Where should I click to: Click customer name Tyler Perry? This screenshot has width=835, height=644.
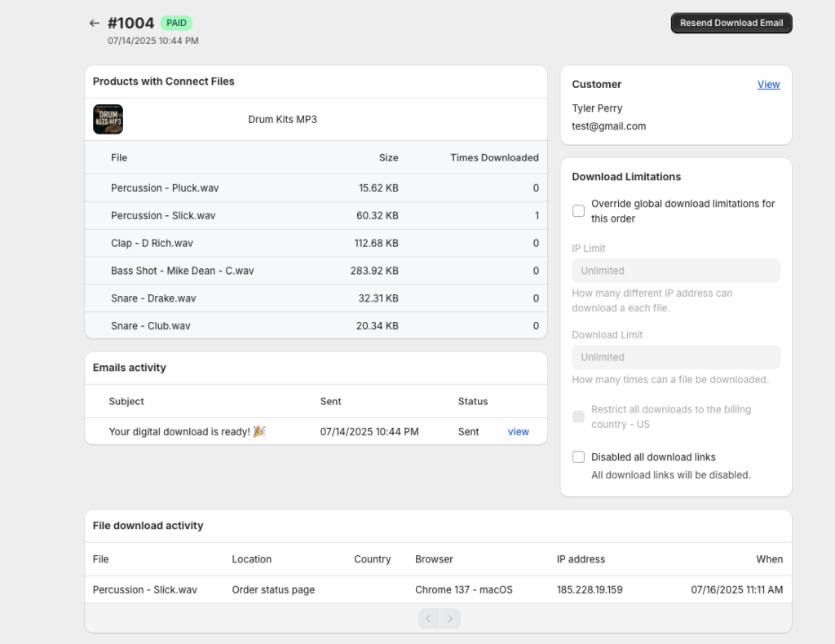597,108
